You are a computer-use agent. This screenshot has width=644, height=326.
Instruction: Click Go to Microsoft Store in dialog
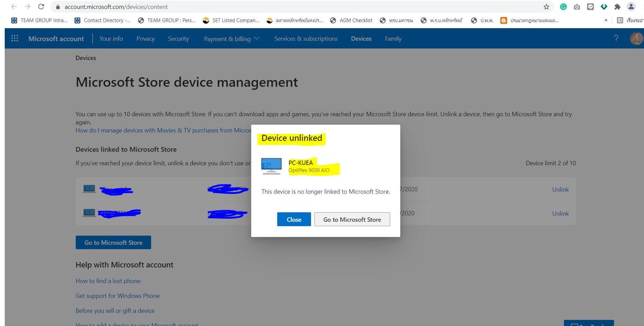tap(352, 219)
